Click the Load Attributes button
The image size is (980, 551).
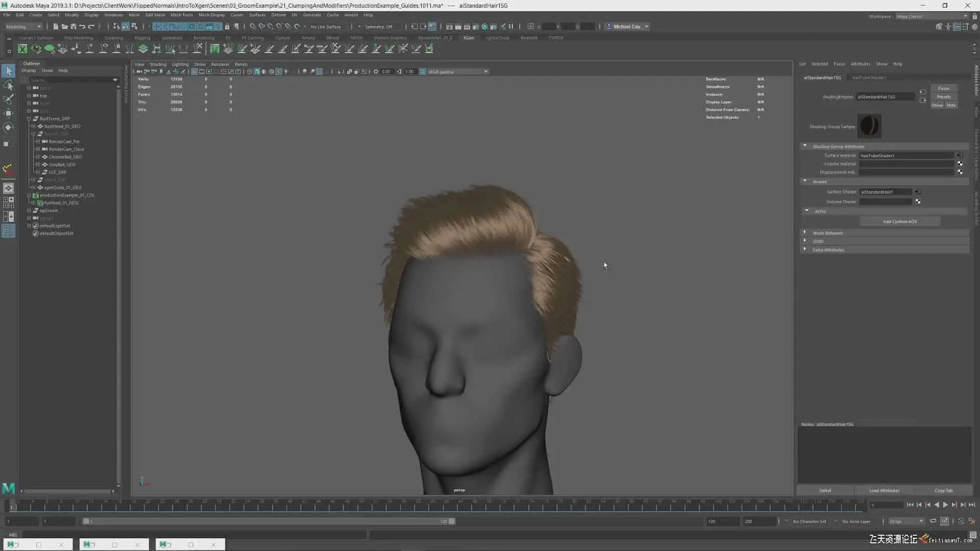click(x=884, y=490)
